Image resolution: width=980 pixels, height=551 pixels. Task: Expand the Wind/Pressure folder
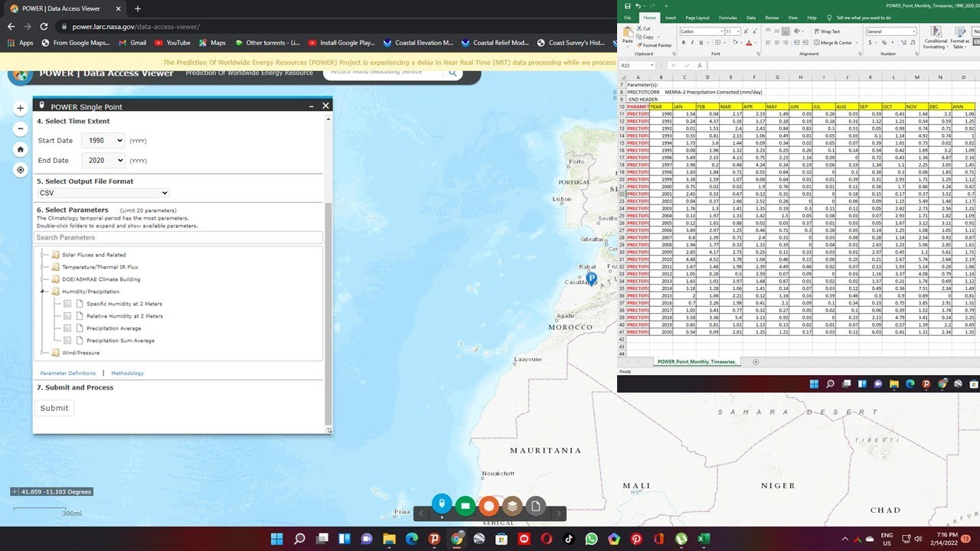coord(43,353)
